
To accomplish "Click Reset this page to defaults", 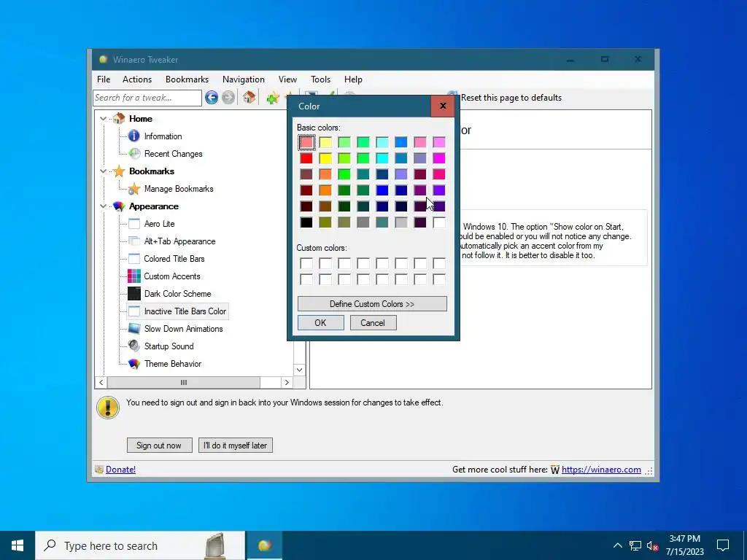I will click(x=511, y=98).
